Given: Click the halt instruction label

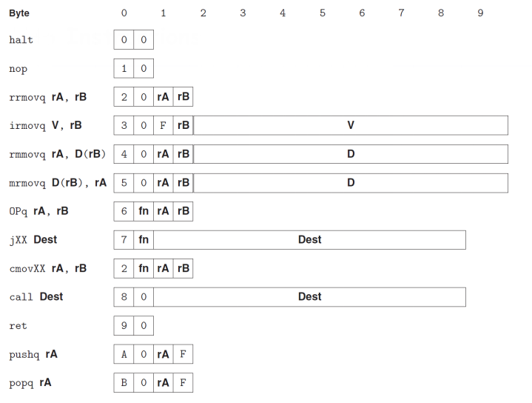Looking at the screenshot, I should tap(21, 40).
